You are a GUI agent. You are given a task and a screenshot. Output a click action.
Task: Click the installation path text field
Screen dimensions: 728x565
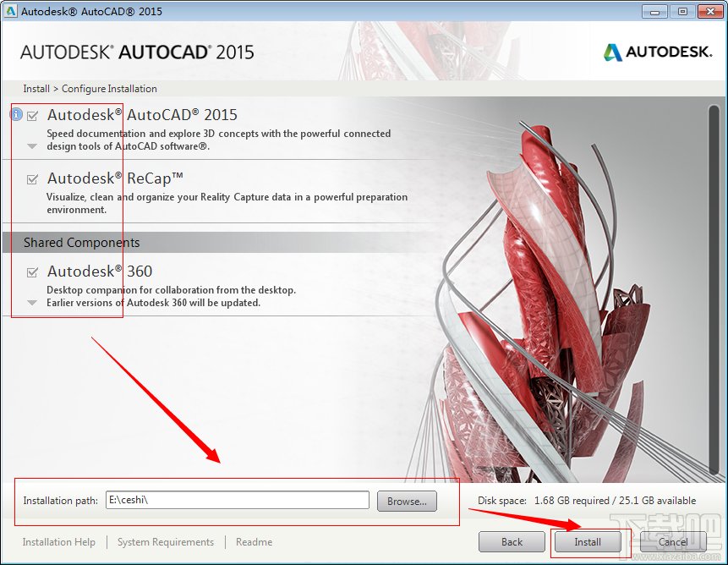pos(237,500)
